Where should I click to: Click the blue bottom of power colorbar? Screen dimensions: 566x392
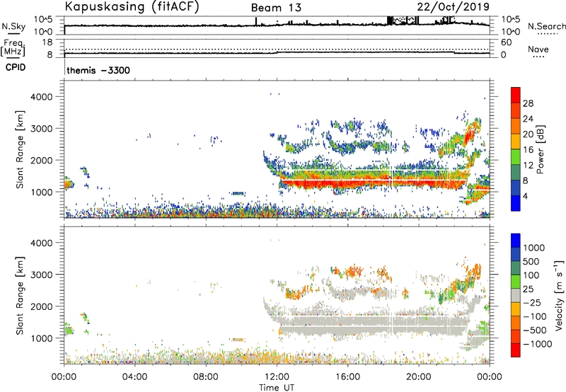pos(516,203)
